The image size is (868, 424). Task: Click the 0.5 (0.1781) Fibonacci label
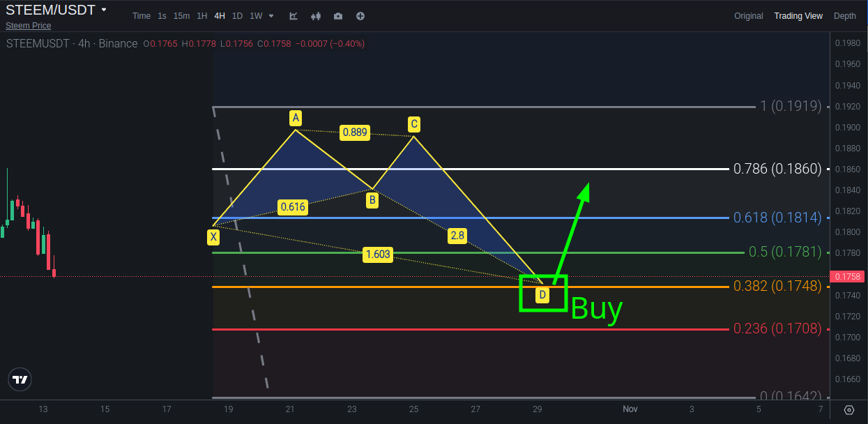[x=785, y=252]
